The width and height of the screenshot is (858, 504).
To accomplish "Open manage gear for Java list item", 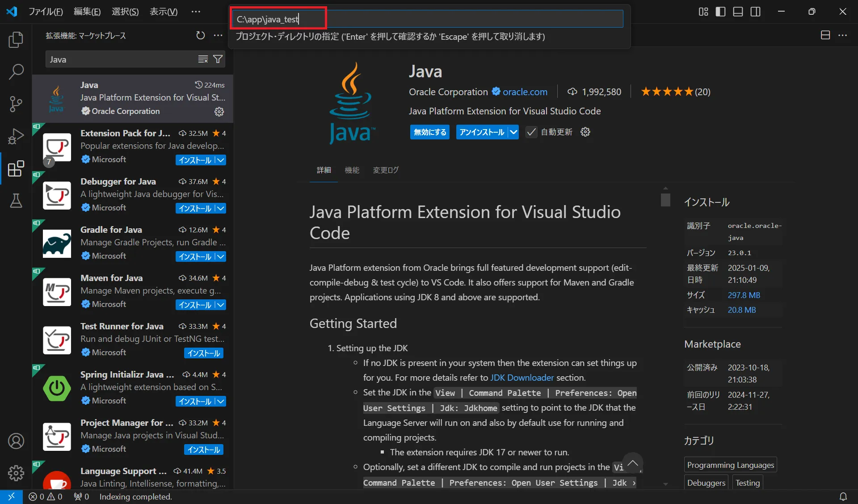I will point(219,111).
